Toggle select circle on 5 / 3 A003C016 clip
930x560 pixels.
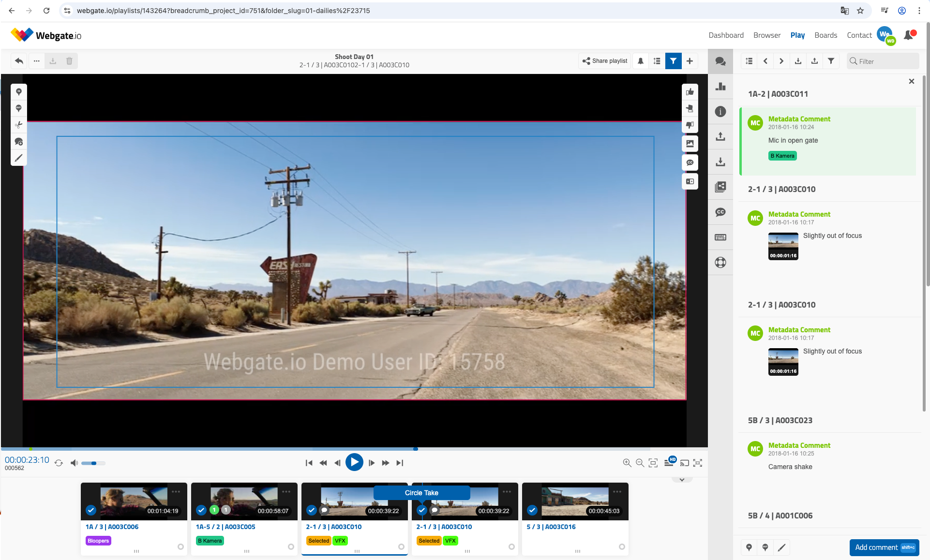tap(622, 546)
